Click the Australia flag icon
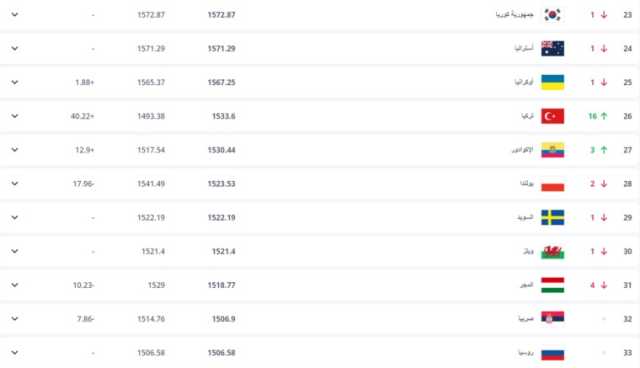 click(553, 49)
